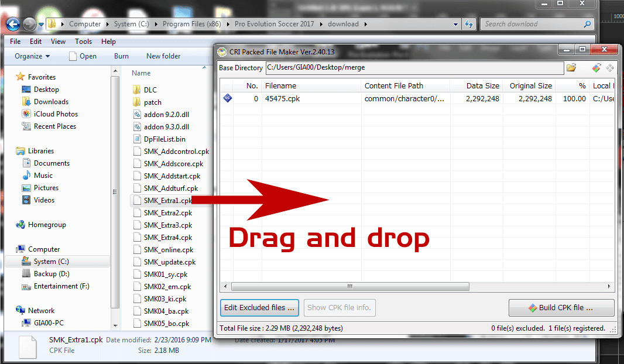Open a CPK file using the folder icon

(x=571, y=67)
